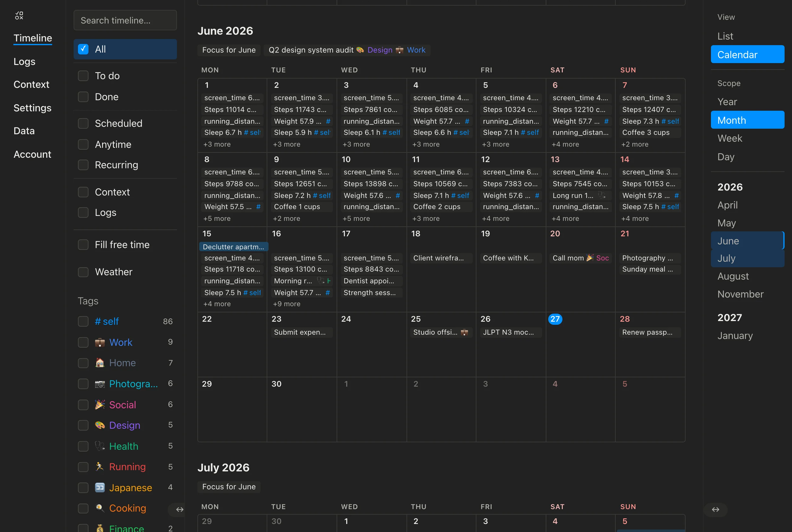Select the Day scope
Viewport: 792px width, 532px height.
(x=747, y=157)
